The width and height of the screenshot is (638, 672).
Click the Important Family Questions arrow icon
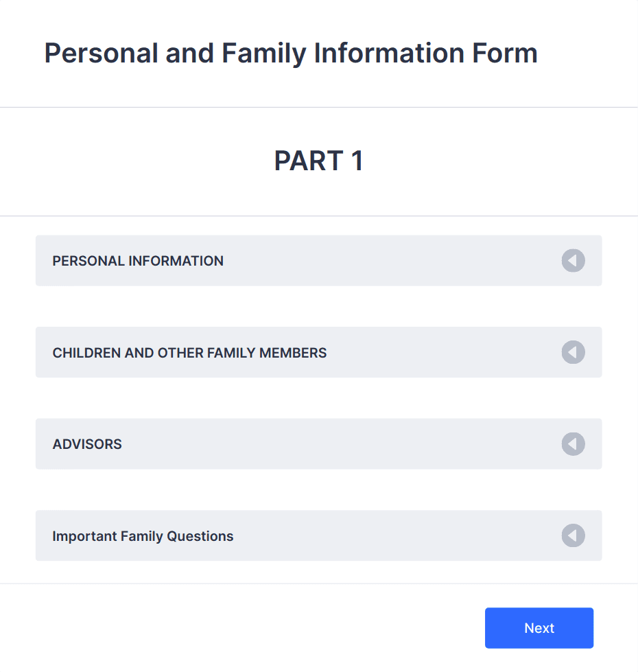click(x=573, y=535)
